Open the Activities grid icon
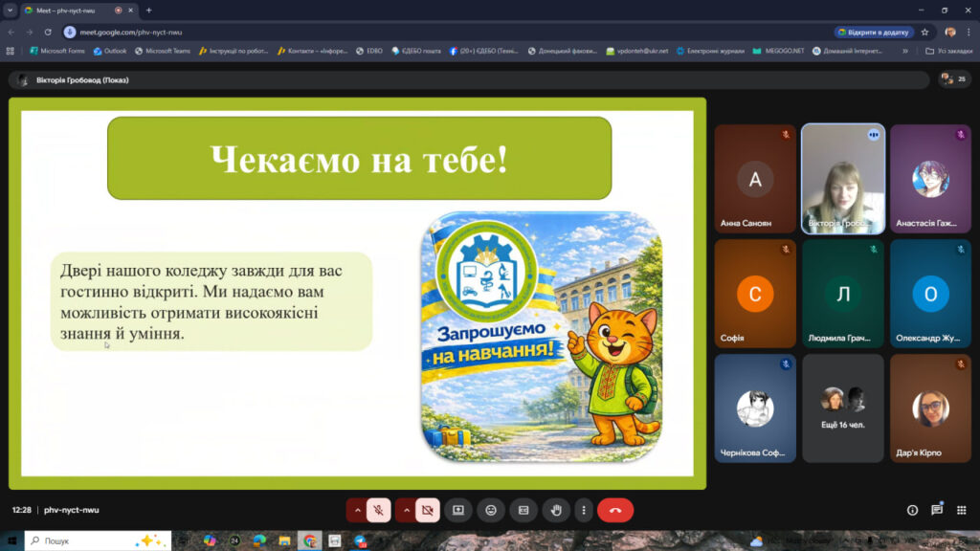 click(x=962, y=510)
